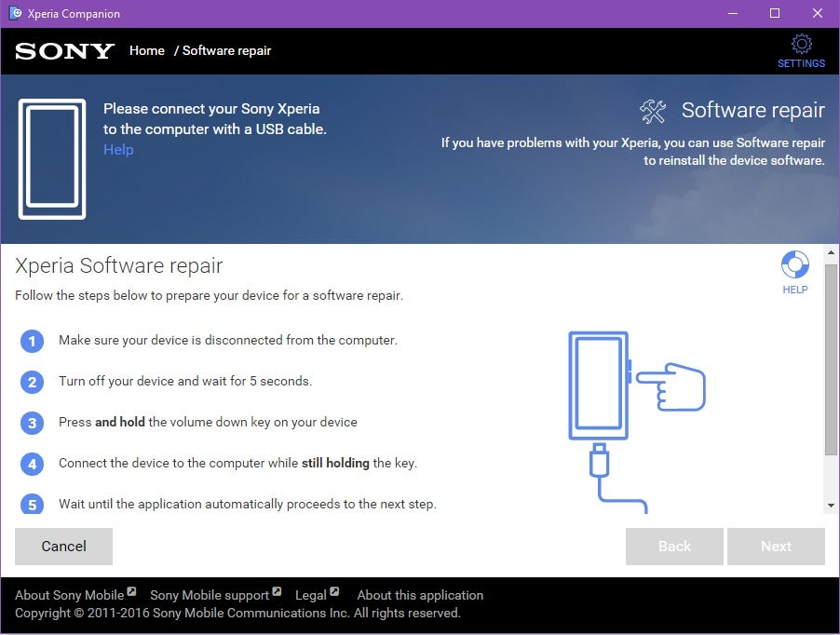
Task: Open Sony Mobile support link
Action: click(x=210, y=595)
